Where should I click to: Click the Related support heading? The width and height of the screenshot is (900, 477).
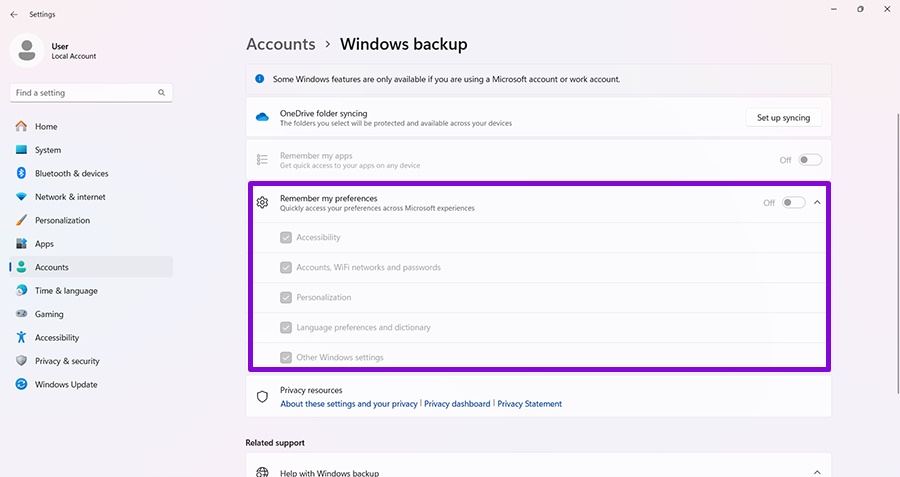[275, 443]
